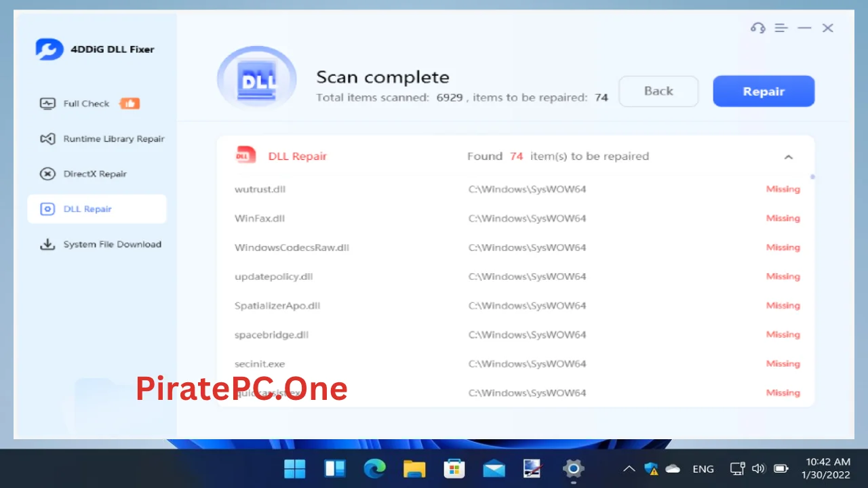Screen dimensions: 868x488
Task: Click the DirectX Repair icon
Action: pyautogui.click(x=47, y=174)
